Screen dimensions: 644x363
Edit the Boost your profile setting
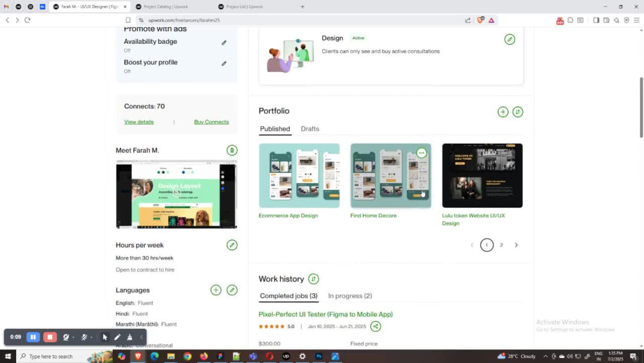pyautogui.click(x=224, y=64)
